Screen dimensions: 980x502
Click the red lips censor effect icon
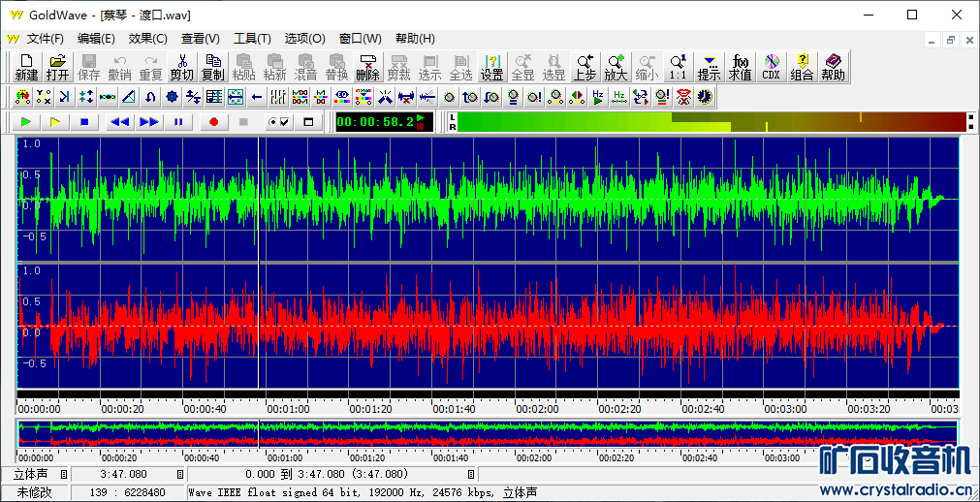(683, 96)
